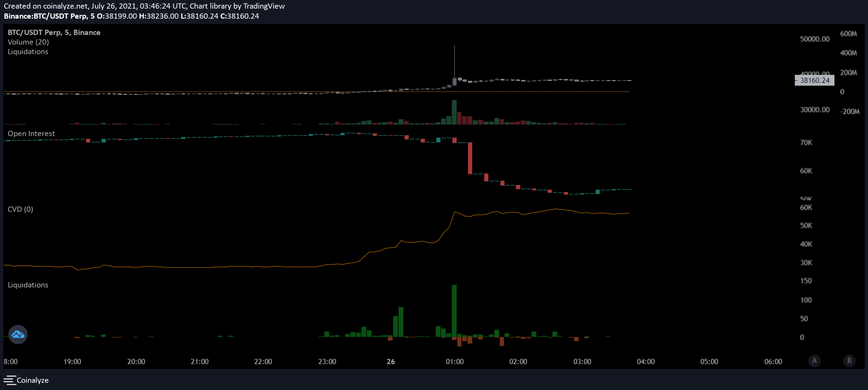Click the 20:00 time axis label
This screenshot has width=868, height=390.
pos(136,362)
